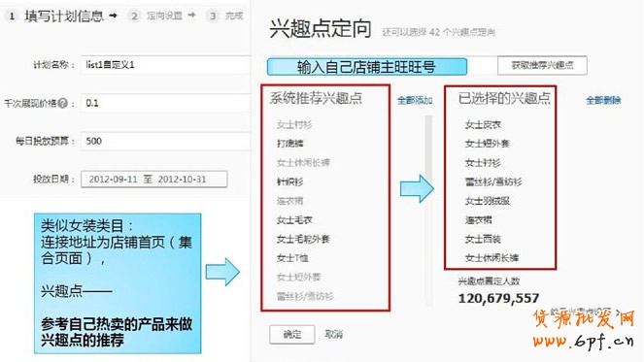The height and width of the screenshot is (362, 644).
Task: Select 女士衬衫 in 已选择的兴趣点 list
Action: pos(483,162)
